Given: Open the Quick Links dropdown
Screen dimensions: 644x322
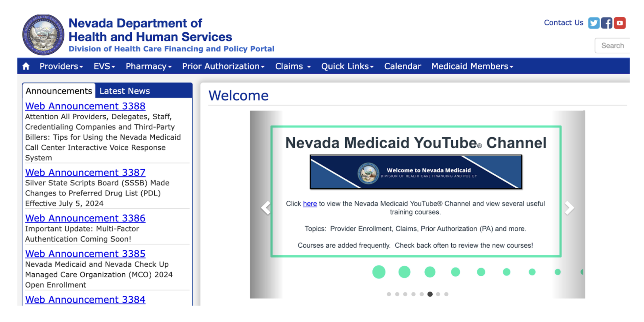Looking at the screenshot, I should tap(347, 66).
